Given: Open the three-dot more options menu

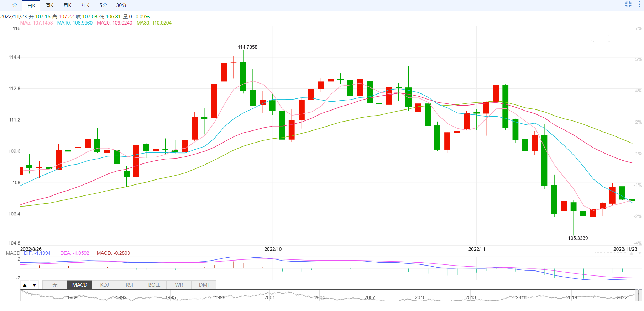Looking at the screenshot, I should 639,4.
